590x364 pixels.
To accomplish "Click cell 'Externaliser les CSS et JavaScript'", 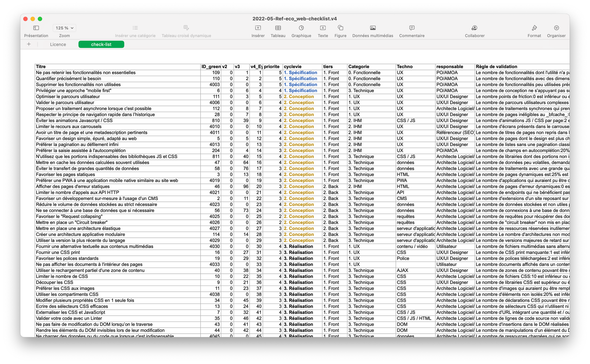I will click(118, 312).
